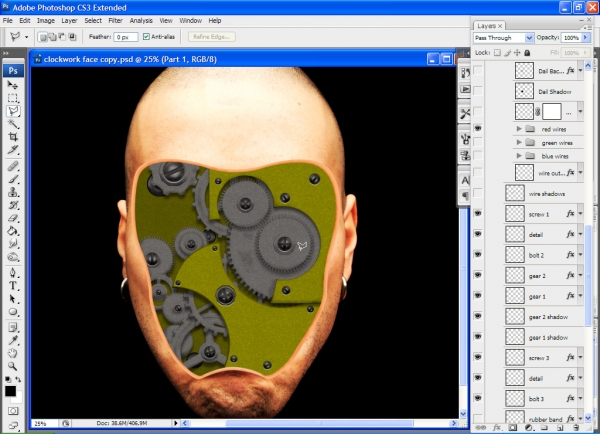600x434 pixels.
Task: Click the Add to selection mode icon
Action: click(x=52, y=37)
